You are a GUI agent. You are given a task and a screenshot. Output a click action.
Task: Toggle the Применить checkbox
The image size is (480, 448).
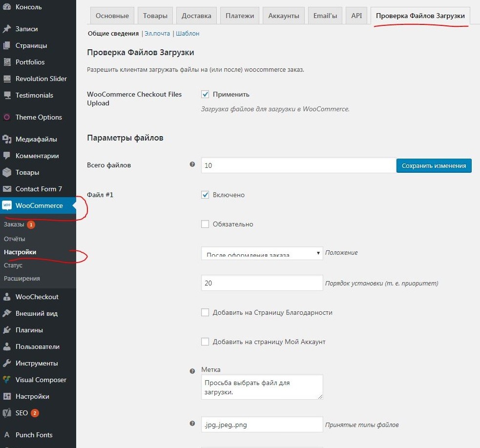coord(205,94)
